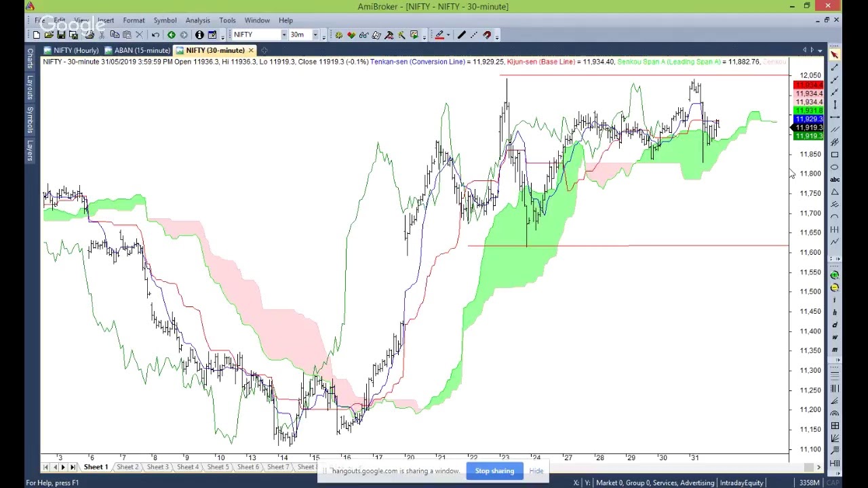The height and width of the screenshot is (488, 868).
Task: Click the green zoom-in magnifier
Action: coord(835,275)
